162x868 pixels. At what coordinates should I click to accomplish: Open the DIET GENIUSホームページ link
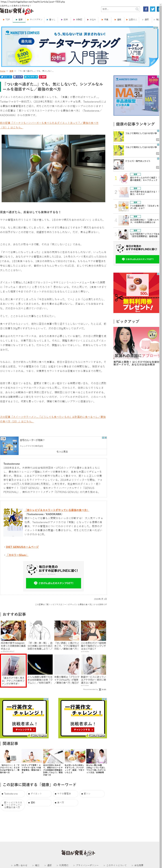22,547
